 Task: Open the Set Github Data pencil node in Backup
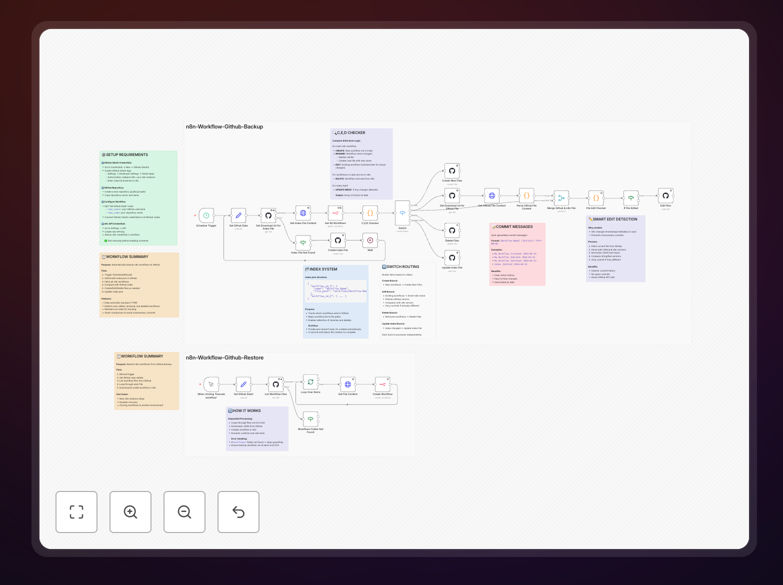click(238, 215)
